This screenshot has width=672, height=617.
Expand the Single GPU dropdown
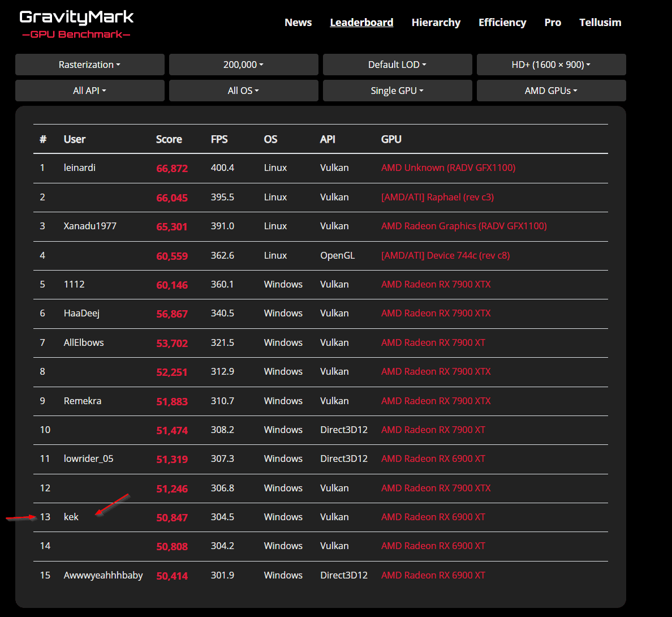[397, 91]
